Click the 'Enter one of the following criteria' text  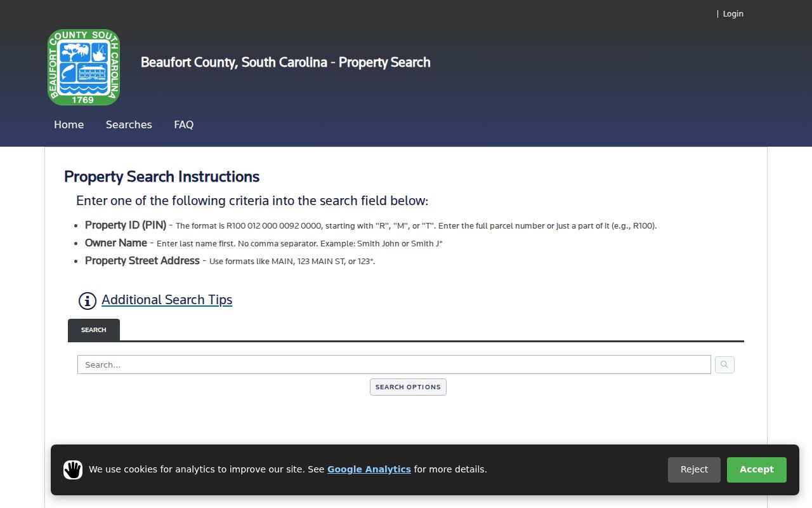click(252, 201)
